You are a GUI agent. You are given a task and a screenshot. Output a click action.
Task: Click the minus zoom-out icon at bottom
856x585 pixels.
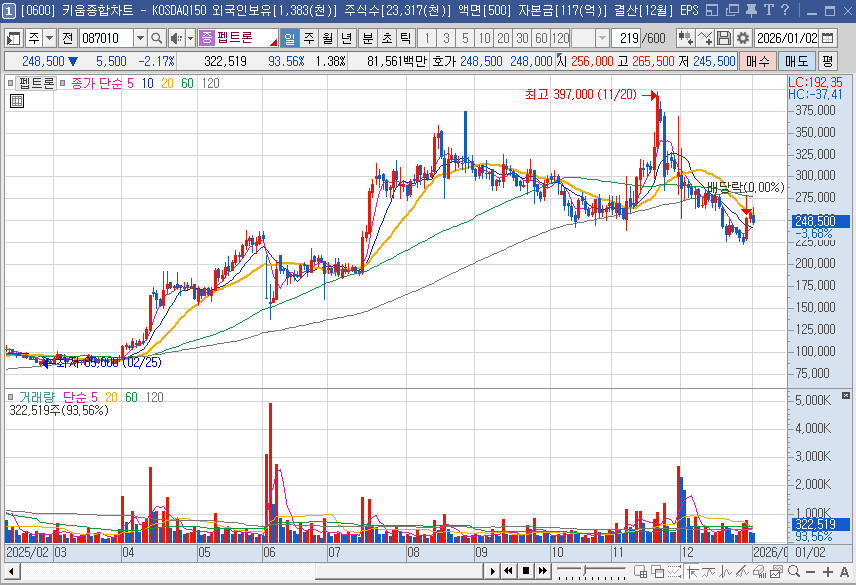[x=811, y=571]
